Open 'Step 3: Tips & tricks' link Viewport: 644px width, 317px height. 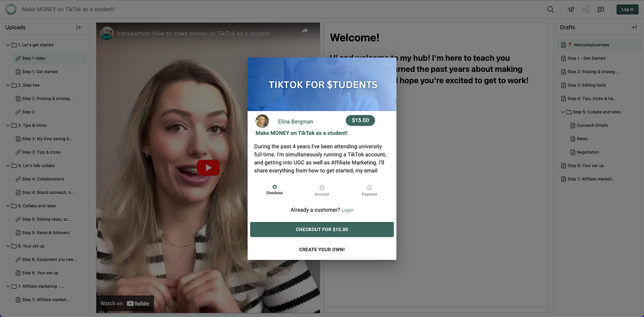(50, 152)
